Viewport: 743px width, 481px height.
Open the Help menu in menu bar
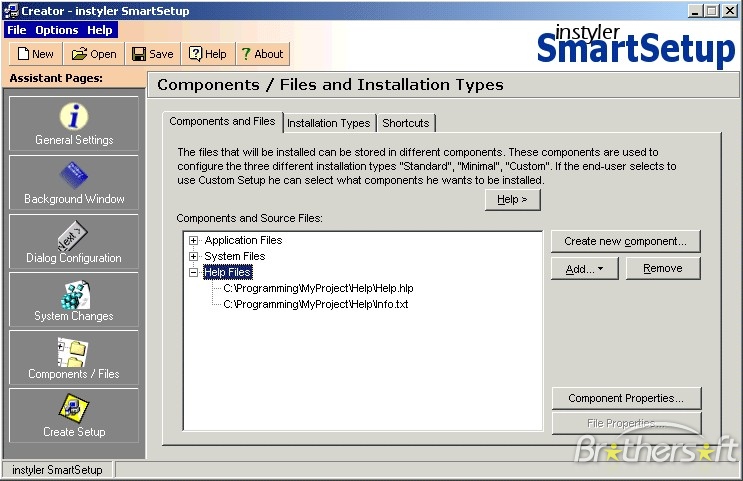pyautogui.click(x=100, y=30)
